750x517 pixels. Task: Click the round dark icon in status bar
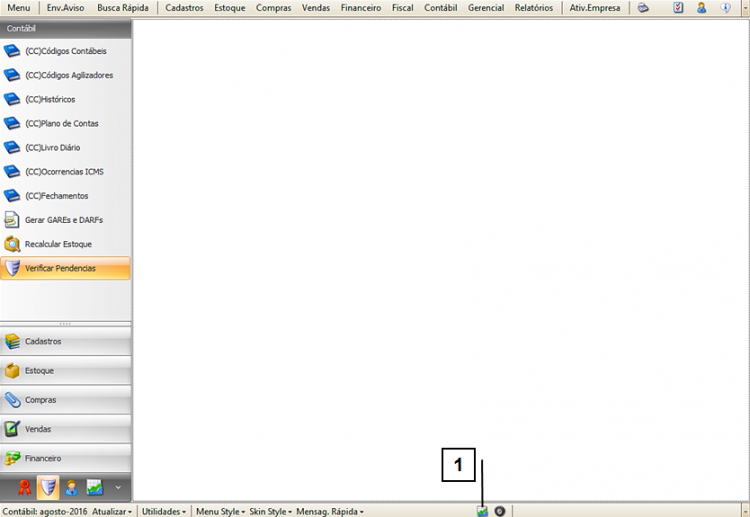pyautogui.click(x=499, y=511)
